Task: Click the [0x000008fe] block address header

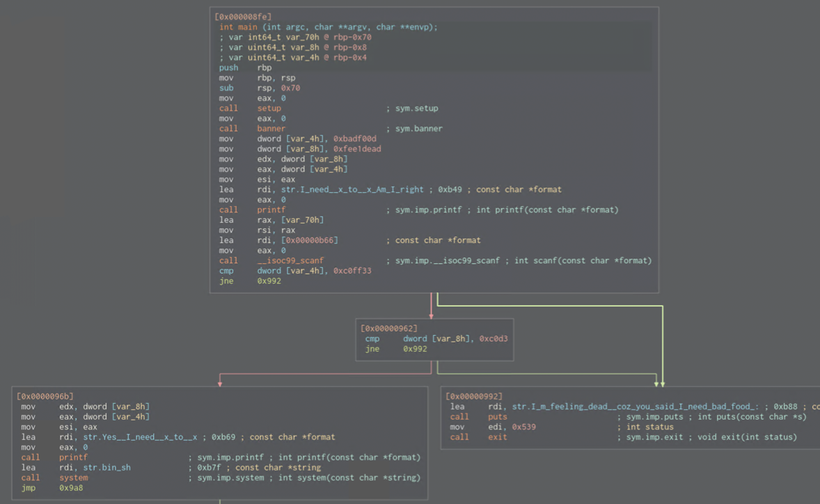Action: (x=243, y=16)
